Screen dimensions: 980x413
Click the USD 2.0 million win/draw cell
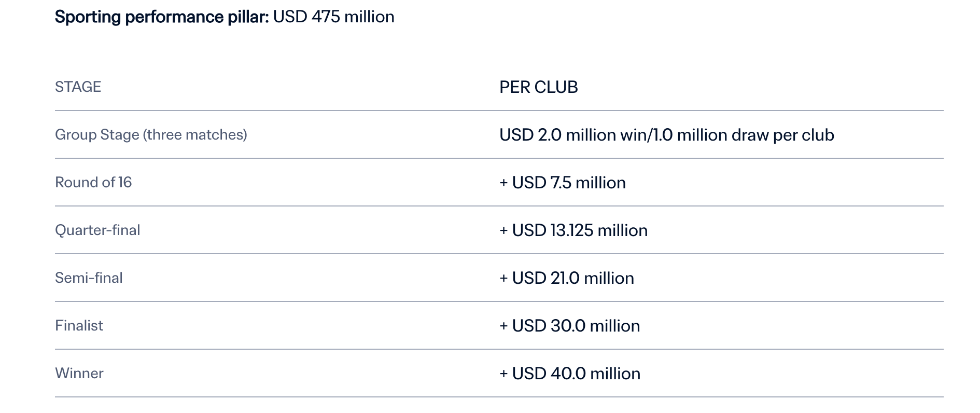(667, 135)
